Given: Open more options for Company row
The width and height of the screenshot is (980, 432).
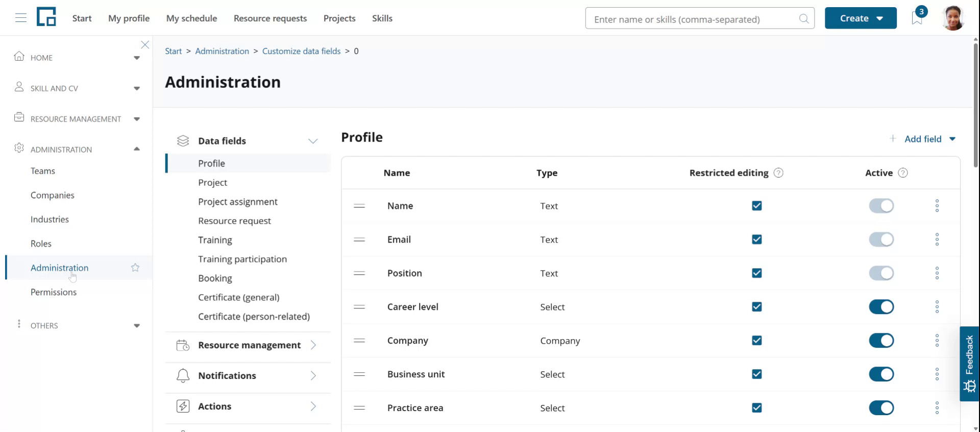Looking at the screenshot, I should click(937, 341).
